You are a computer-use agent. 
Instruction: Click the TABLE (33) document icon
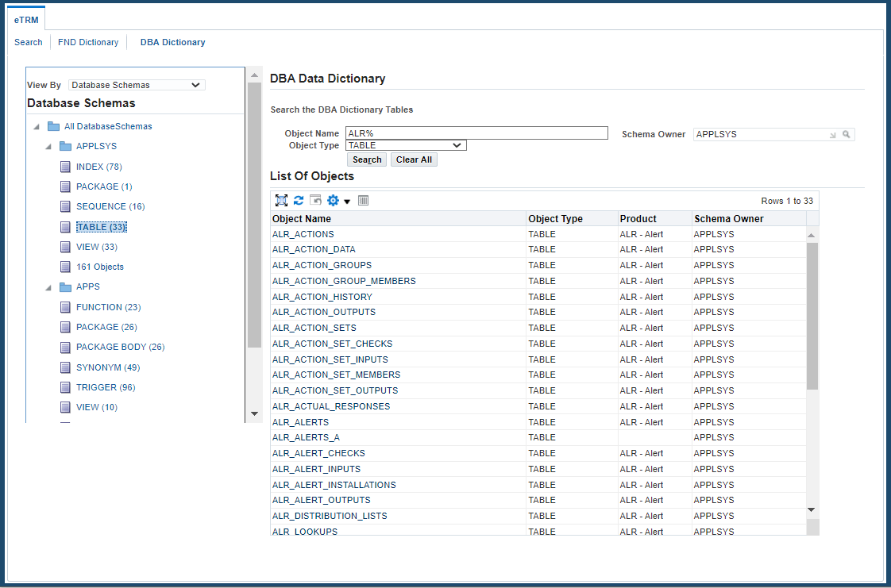pyautogui.click(x=64, y=226)
